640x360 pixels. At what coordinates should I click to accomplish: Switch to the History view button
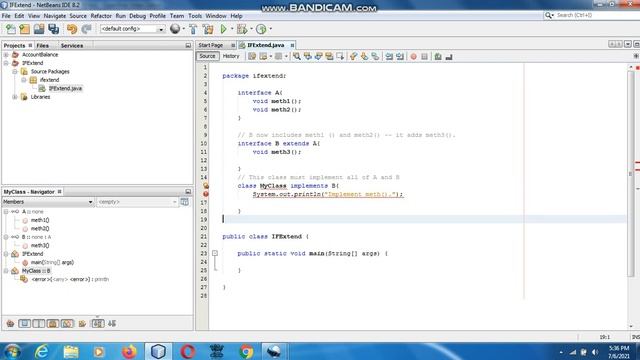click(231, 56)
